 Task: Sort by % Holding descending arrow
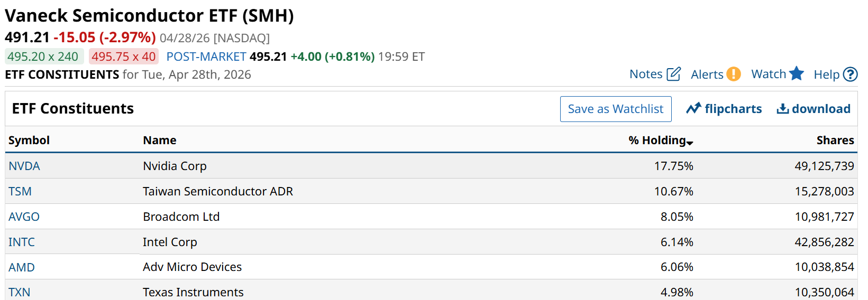coord(690,142)
